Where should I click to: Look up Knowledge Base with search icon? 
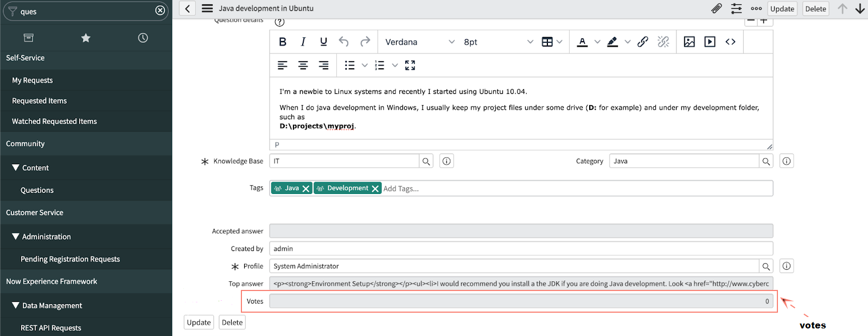[x=426, y=161]
